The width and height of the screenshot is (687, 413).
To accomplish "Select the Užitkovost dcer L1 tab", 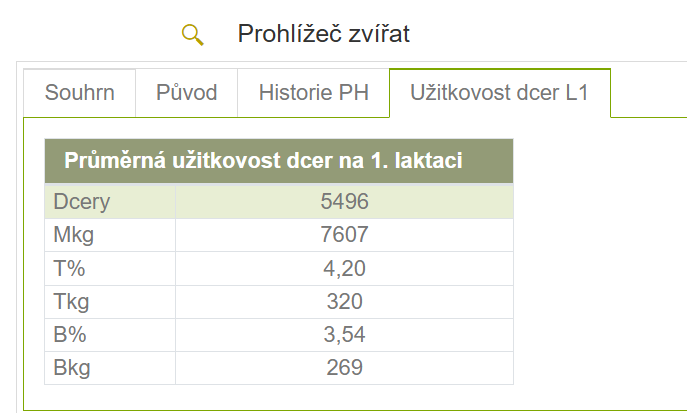I will pyautogui.click(x=499, y=93).
